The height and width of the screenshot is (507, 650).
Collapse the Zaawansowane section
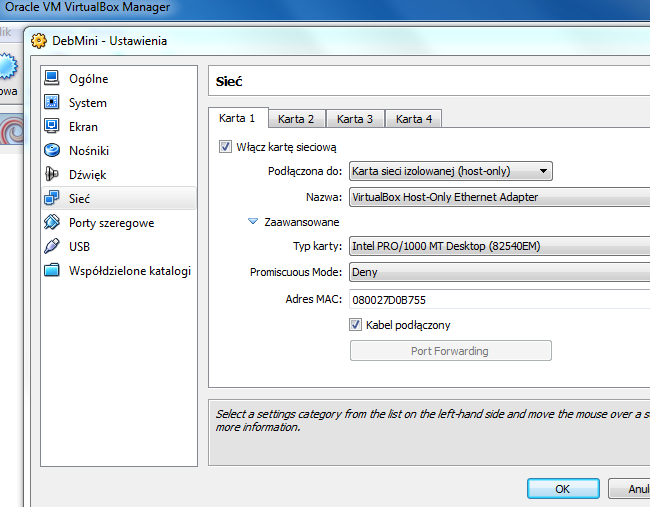click(x=252, y=221)
